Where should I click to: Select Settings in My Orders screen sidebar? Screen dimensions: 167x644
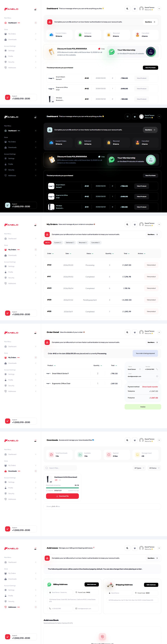[21, 266]
